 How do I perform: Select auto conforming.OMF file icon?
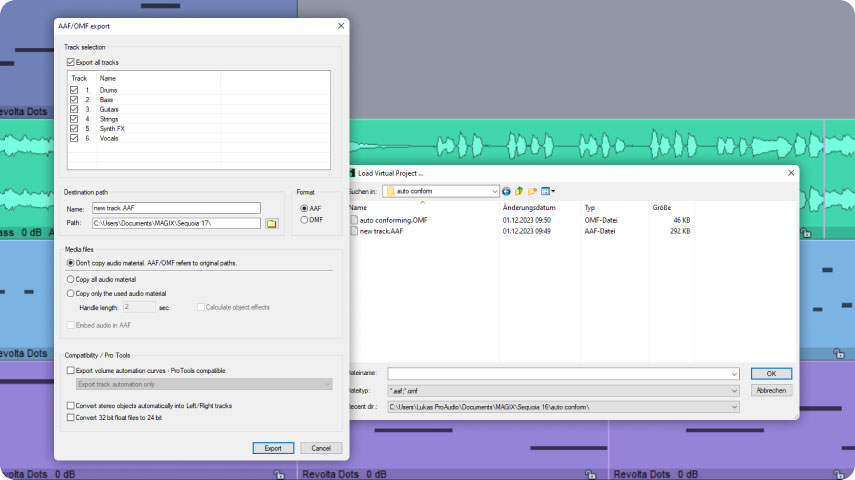pos(354,220)
